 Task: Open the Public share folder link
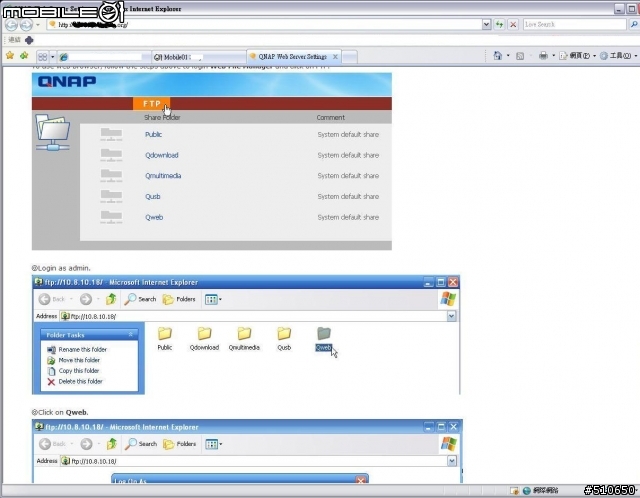[153, 134]
